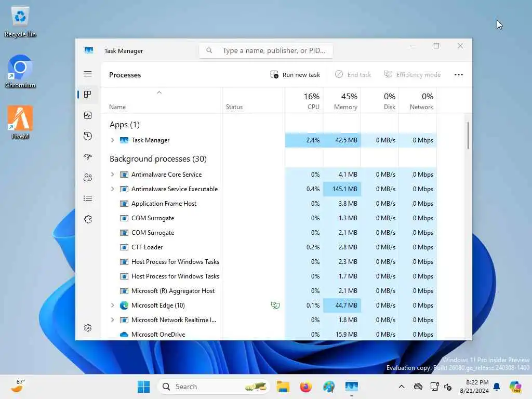The height and width of the screenshot is (399, 532).
Task: Click the 42.5 MB memory value
Action: point(346,140)
